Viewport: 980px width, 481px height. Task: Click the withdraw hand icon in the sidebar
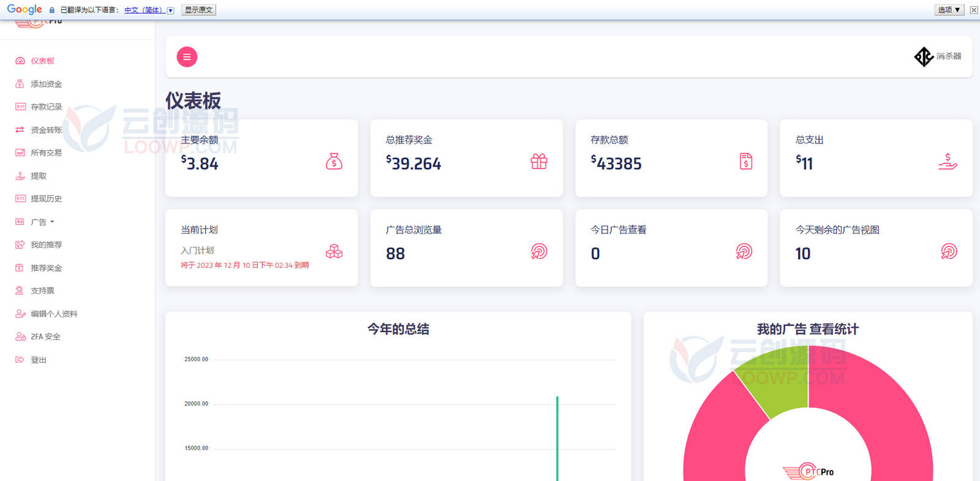[x=20, y=176]
